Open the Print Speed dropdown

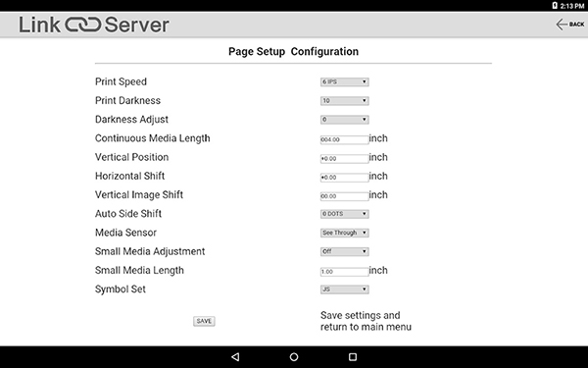[344, 81]
